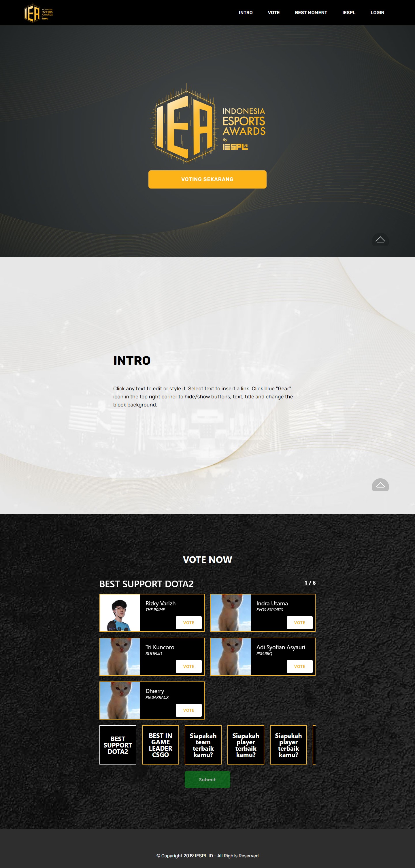Open the LOGIN nav item
This screenshot has width=415, height=868.
(377, 12)
